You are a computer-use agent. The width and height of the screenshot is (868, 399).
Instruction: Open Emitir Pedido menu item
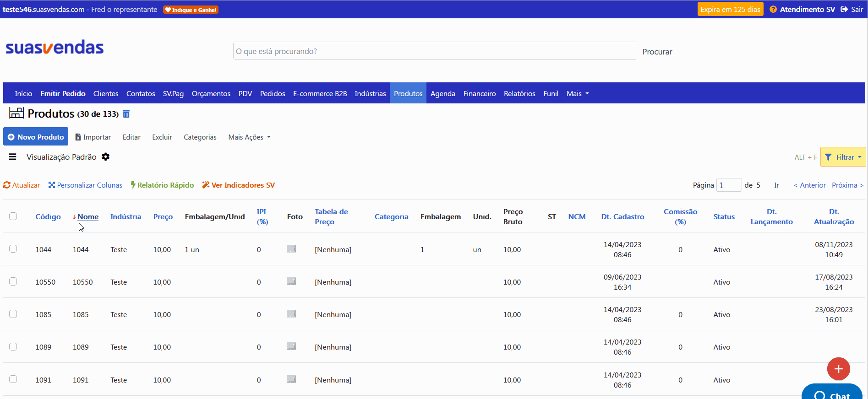63,93
